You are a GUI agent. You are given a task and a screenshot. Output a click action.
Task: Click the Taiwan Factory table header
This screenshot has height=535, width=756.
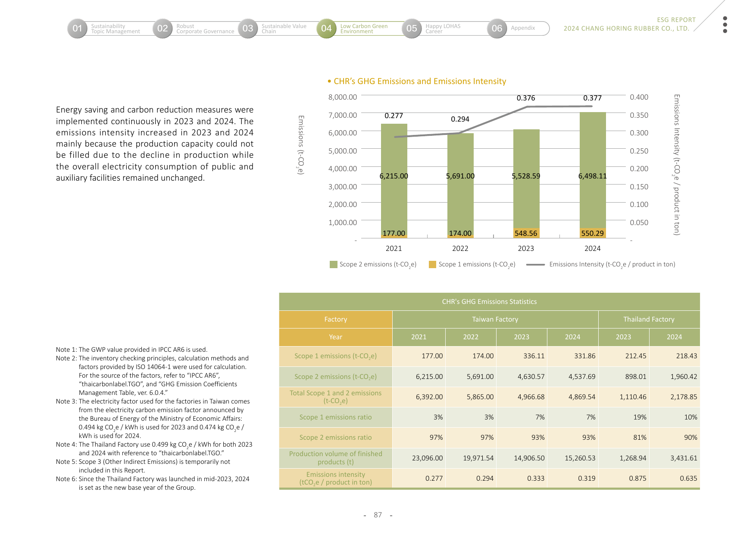[495, 319]
